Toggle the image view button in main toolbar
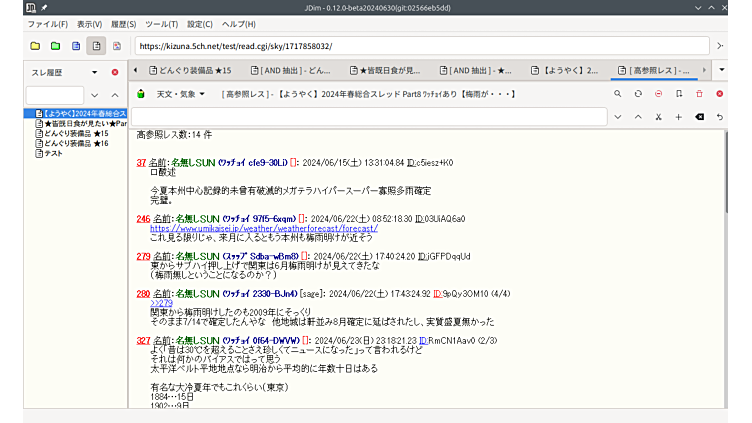The width and height of the screenshot is (752, 423). (116, 46)
